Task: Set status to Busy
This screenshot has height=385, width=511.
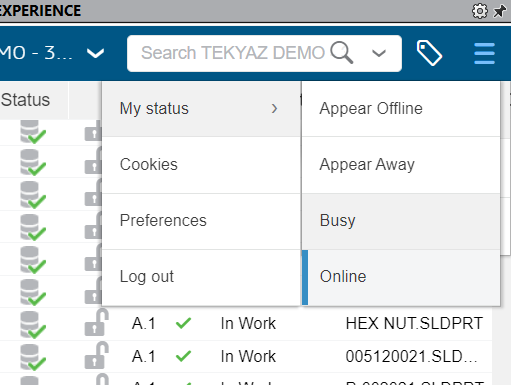Action: point(401,221)
